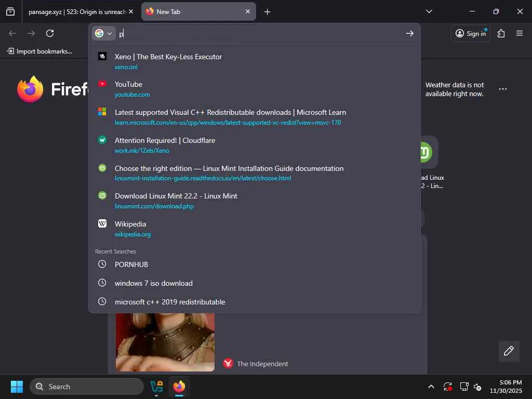Open the xeno.onl URL link
The image size is (532, 399).
pos(126,67)
